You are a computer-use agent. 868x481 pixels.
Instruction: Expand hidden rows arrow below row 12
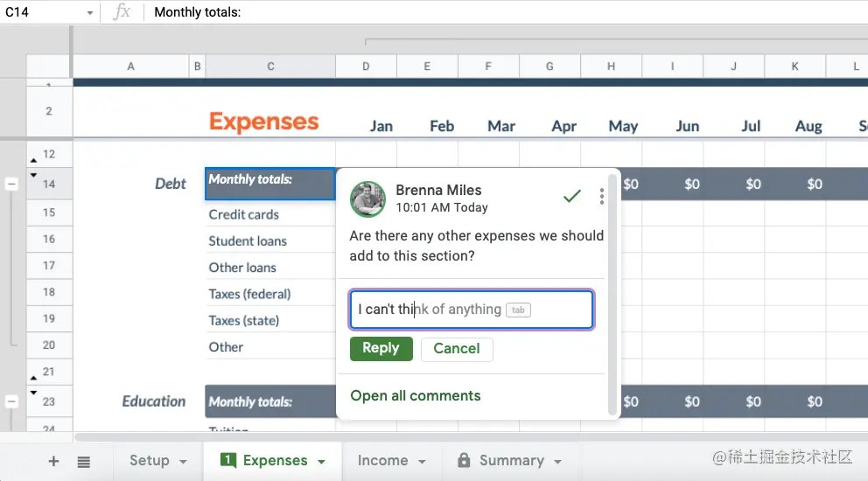[x=33, y=161]
